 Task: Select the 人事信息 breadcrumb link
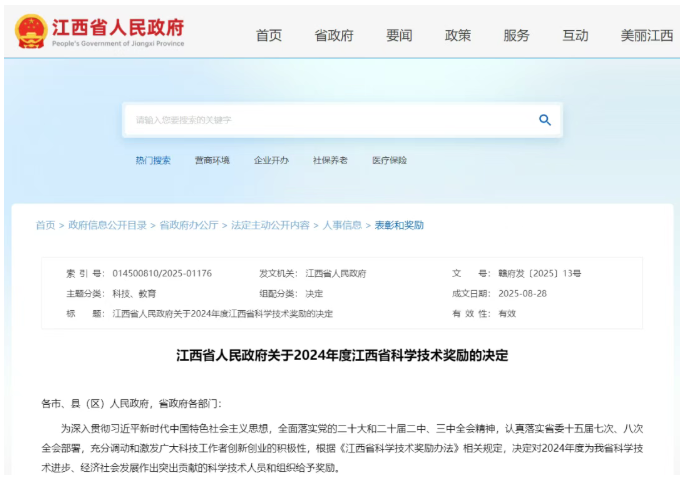coord(342,225)
